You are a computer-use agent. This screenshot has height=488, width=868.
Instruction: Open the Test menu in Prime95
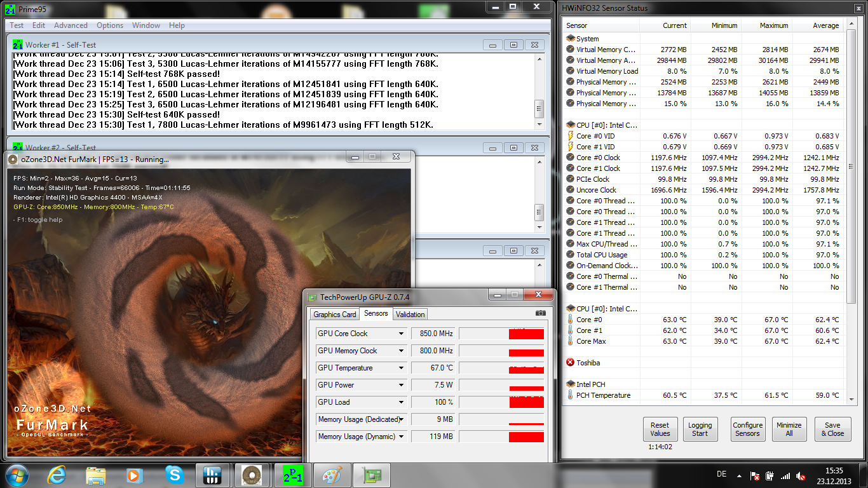(17, 25)
